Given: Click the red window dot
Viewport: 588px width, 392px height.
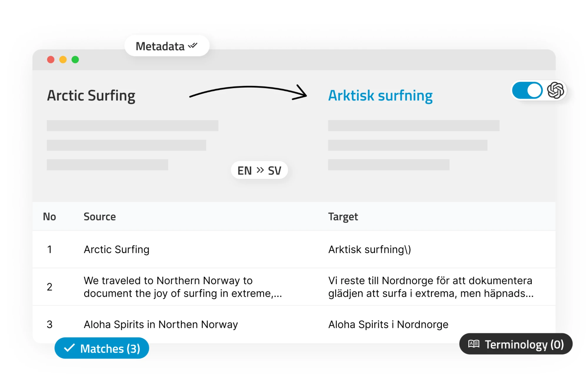Looking at the screenshot, I should click(51, 60).
